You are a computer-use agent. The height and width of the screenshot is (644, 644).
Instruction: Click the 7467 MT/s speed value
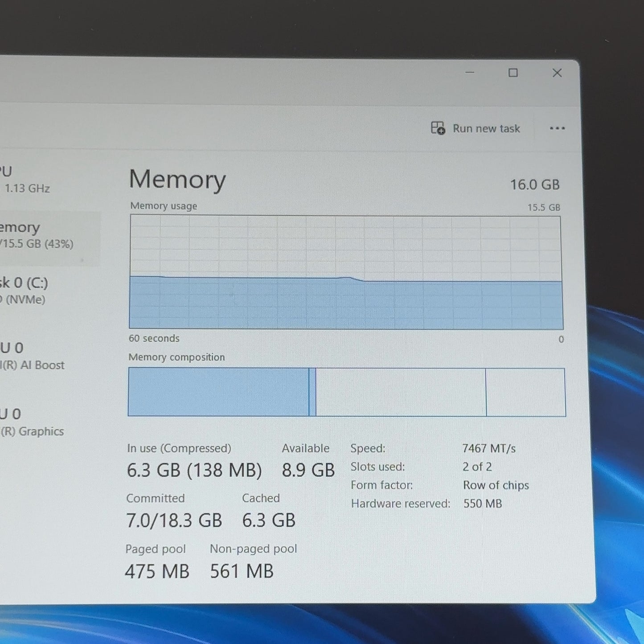click(x=489, y=448)
